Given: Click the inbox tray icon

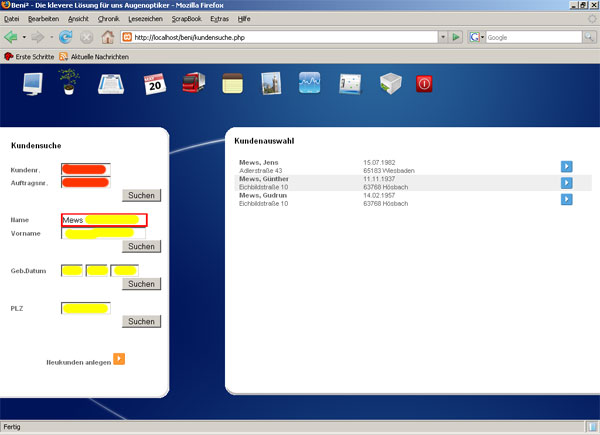Looking at the screenshot, I should [x=110, y=84].
